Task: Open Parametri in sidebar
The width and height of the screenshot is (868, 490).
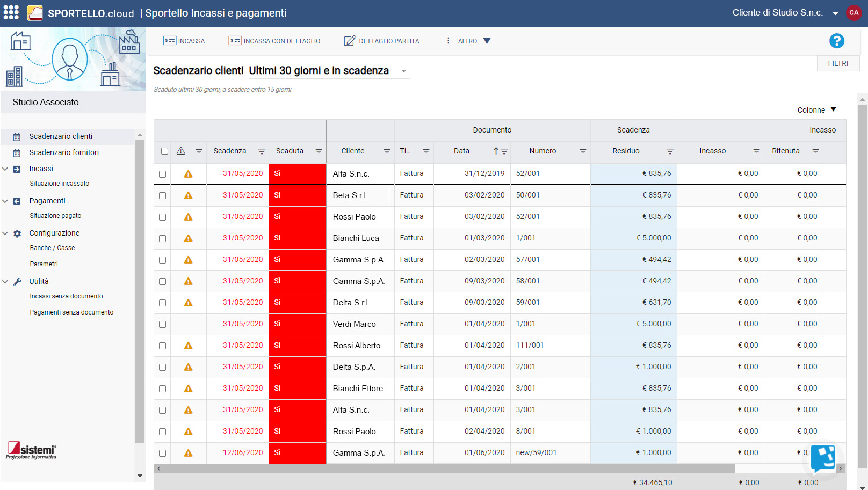Action: click(44, 264)
